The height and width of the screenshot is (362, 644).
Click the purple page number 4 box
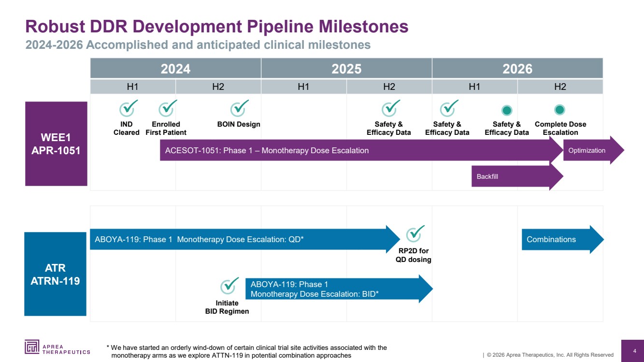coord(634,351)
